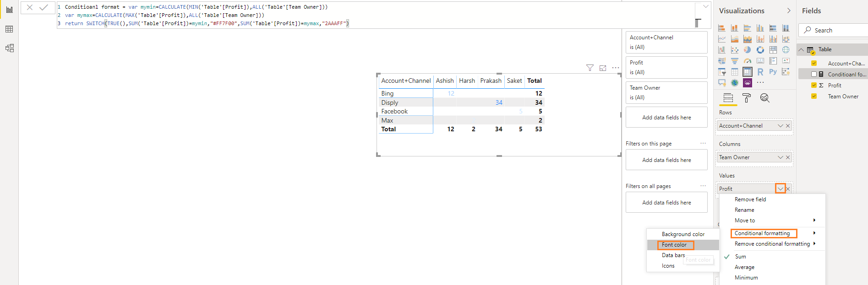Choose Remove field from the menu
The height and width of the screenshot is (285, 868).
click(x=750, y=199)
